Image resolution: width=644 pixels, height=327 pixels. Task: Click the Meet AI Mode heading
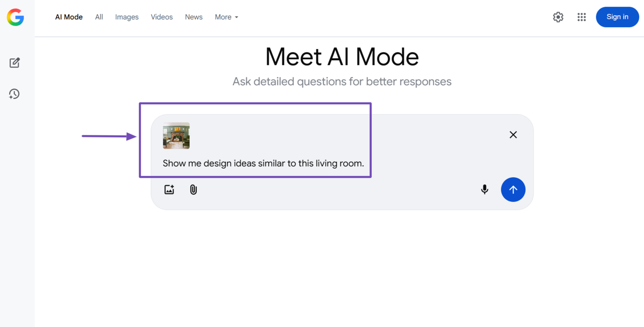[342, 57]
